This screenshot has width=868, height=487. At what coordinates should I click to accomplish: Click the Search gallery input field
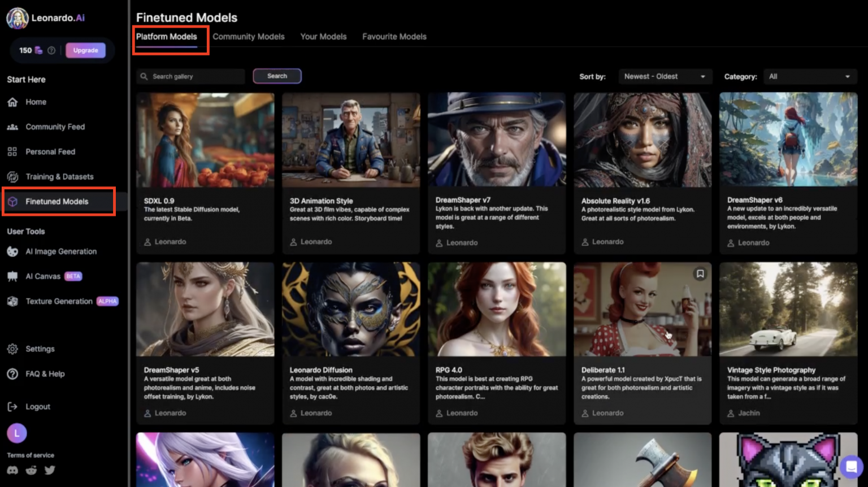[x=195, y=77]
